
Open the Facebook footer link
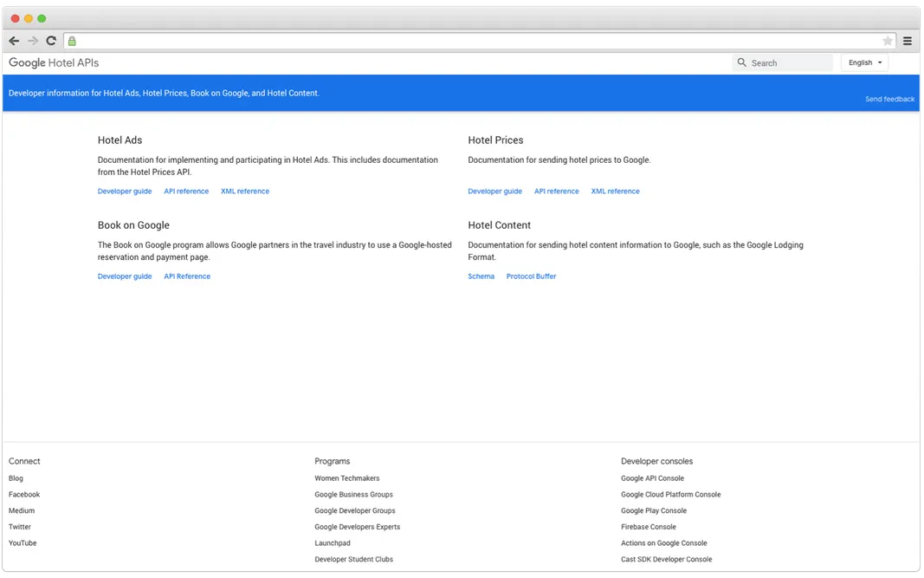click(24, 494)
